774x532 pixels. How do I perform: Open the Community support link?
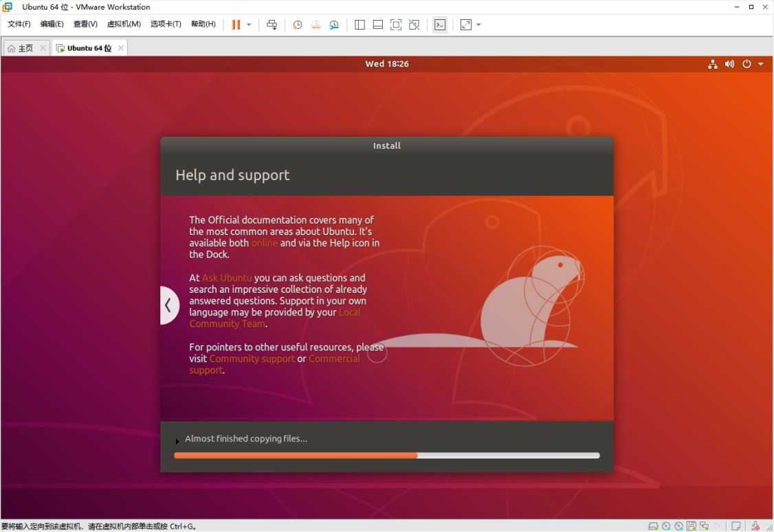pos(252,359)
